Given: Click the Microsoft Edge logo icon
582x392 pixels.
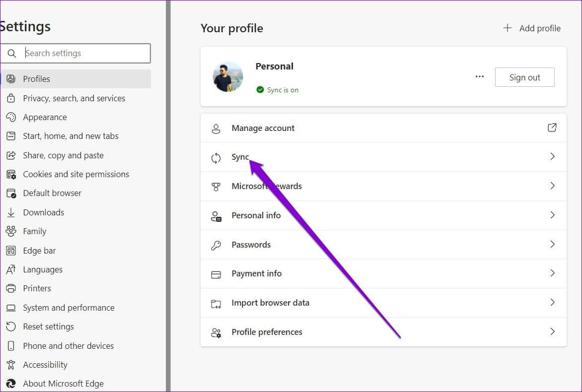Looking at the screenshot, I should click(11, 384).
